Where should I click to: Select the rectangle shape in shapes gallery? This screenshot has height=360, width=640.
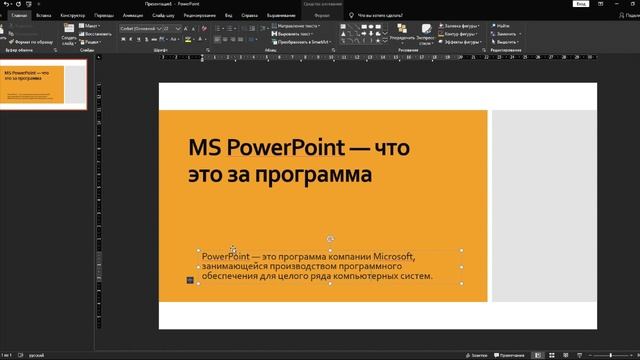[364, 27]
